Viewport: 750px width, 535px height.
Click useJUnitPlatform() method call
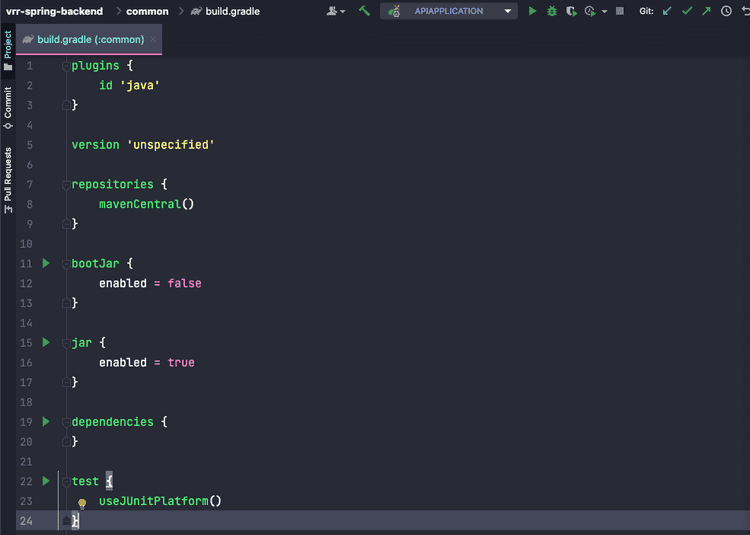coord(160,501)
